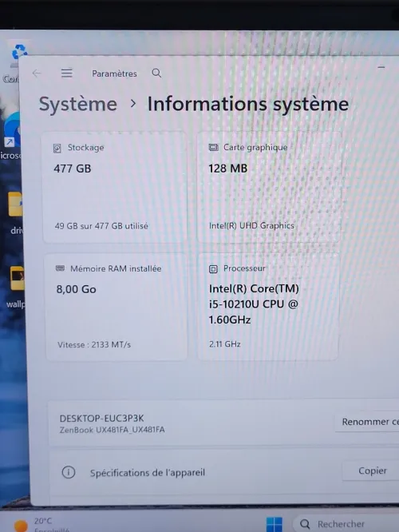Click the Renommer ce PC button
This screenshot has width=399, height=532.
coord(367,422)
